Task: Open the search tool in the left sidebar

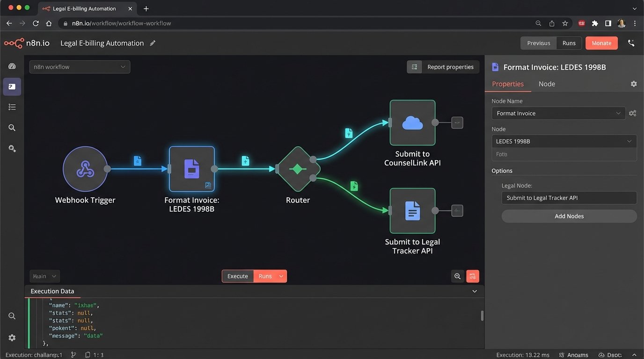Action: tap(12, 128)
